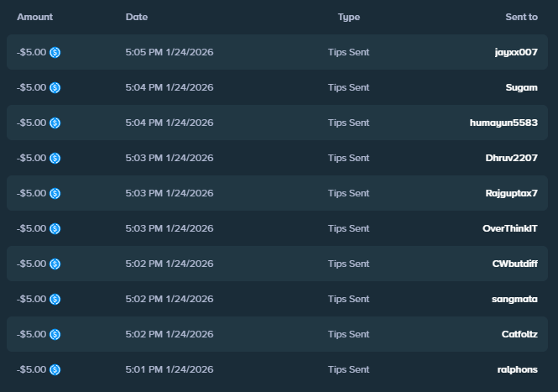Click -$5.00 amount in Sugam row
The width and height of the screenshot is (558, 392).
[x=32, y=87]
